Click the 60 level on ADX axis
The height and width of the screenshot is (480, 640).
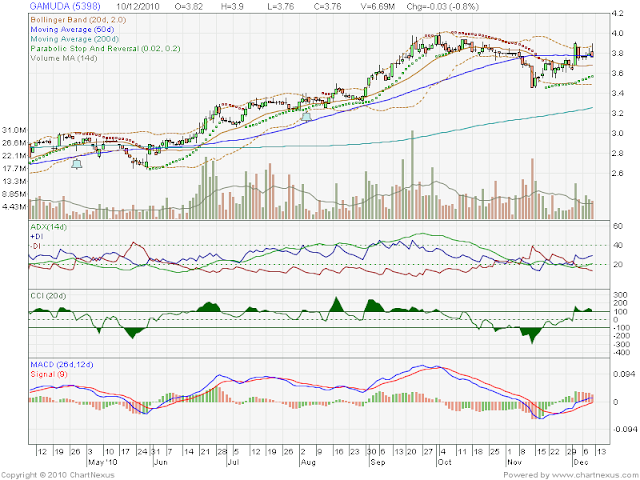(618, 226)
